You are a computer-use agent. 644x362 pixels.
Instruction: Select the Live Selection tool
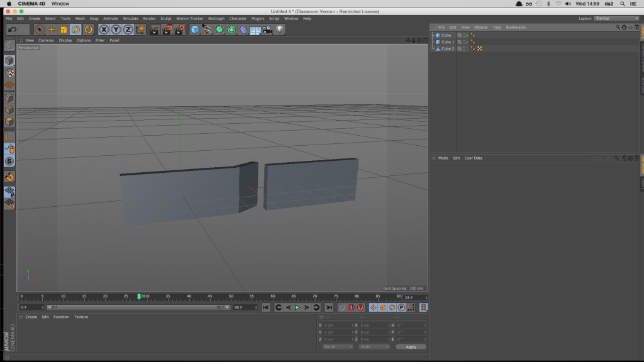(40, 29)
